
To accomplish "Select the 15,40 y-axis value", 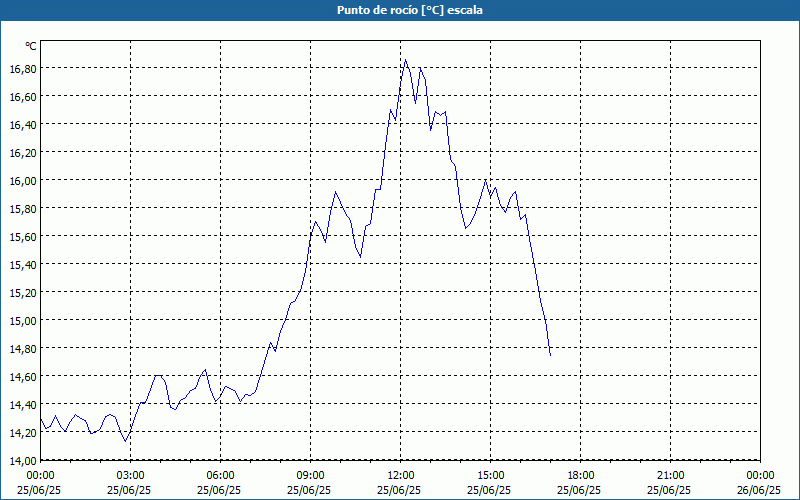I will 23,265.
